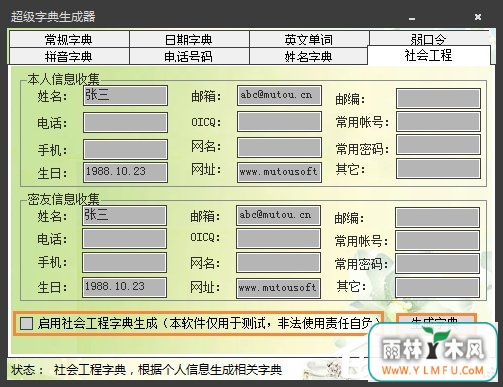Click 邮编 field in 密友信息收集
Viewport: 503px width, 387px height.
tap(438, 217)
